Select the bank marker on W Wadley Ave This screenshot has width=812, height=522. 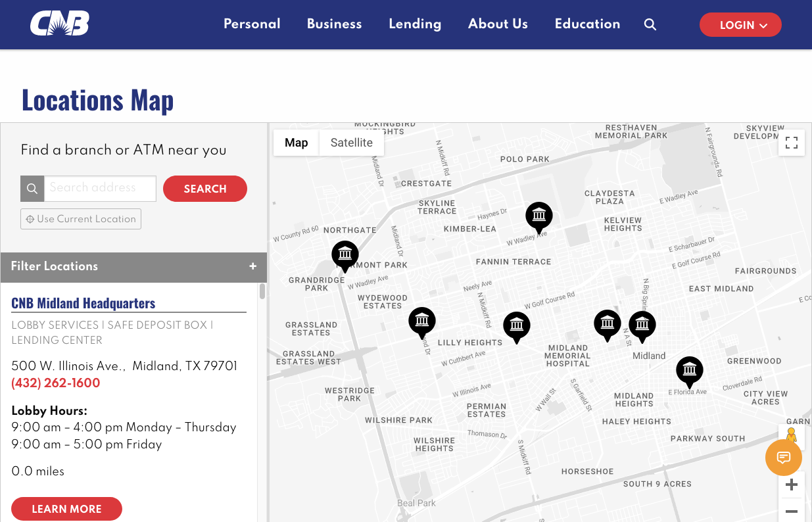tap(539, 218)
